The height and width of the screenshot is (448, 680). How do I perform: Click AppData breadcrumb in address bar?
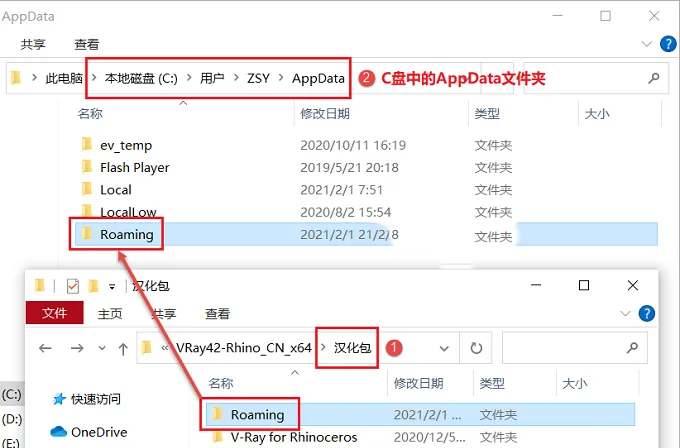pos(318,78)
